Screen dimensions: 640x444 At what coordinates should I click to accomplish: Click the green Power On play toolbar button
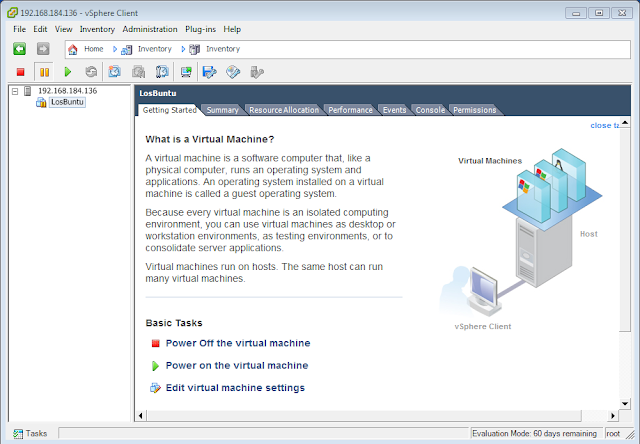[x=68, y=72]
